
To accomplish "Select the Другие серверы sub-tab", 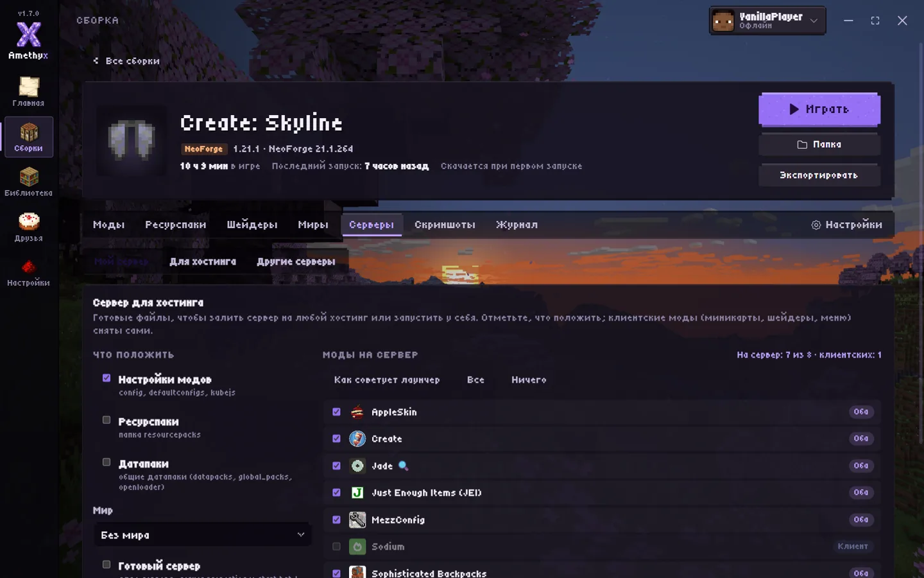I will [296, 262].
